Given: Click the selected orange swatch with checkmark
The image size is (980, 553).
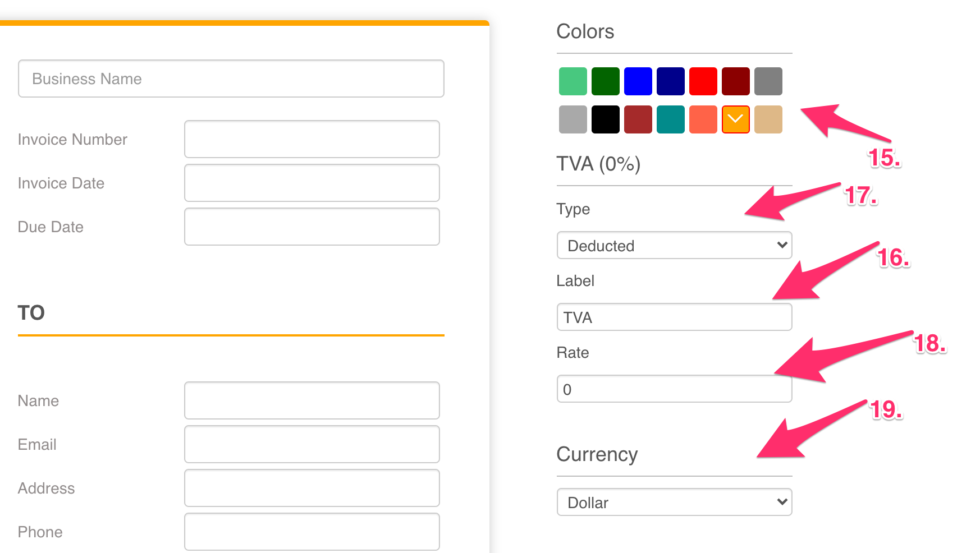Looking at the screenshot, I should pyautogui.click(x=735, y=119).
